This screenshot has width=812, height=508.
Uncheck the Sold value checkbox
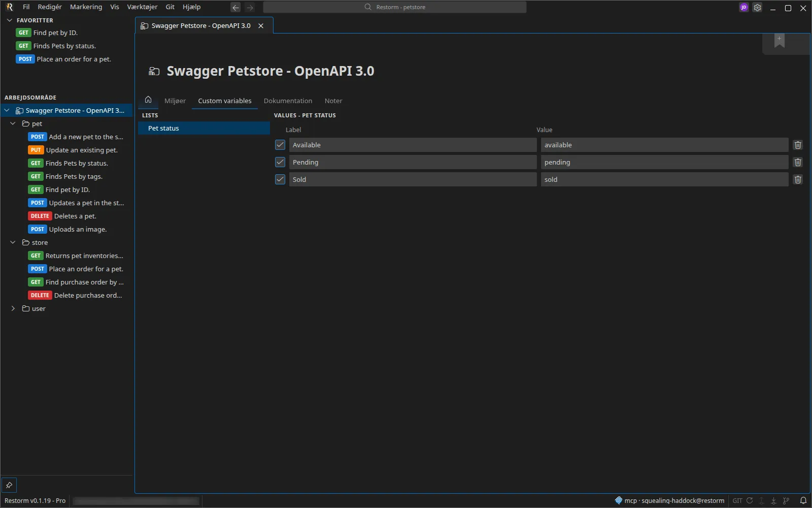tap(280, 179)
